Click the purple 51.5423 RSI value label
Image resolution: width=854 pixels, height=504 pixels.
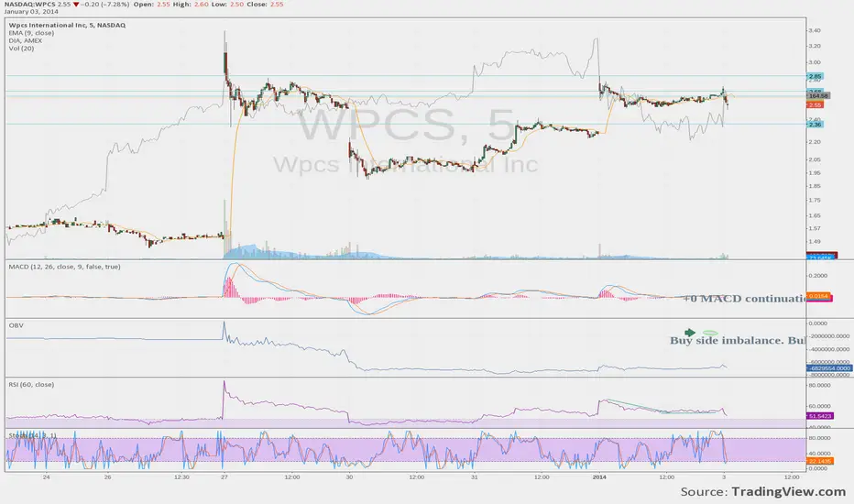point(820,416)
